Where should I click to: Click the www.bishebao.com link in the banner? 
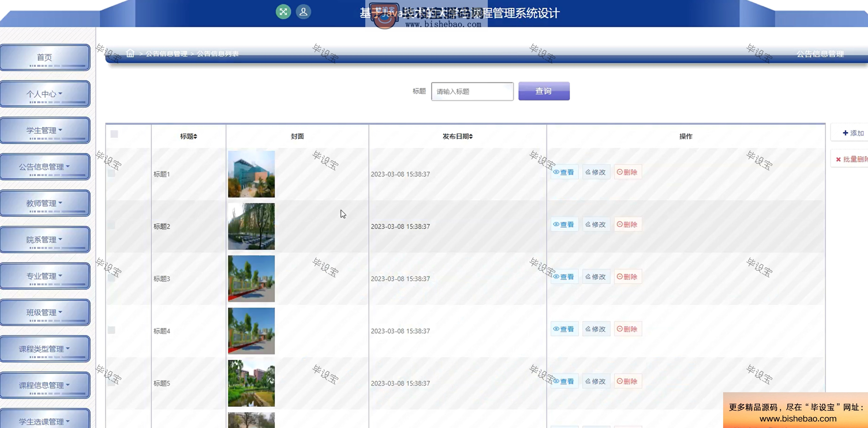[x=798, y=419]
